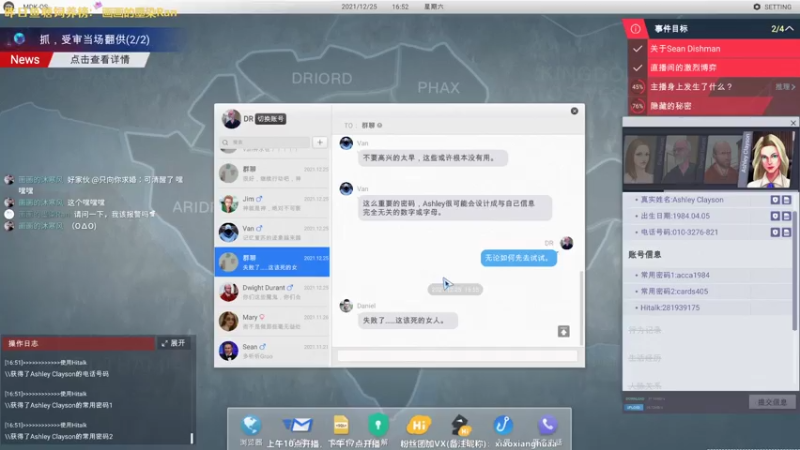Viewport: 800px width, 450px height.
Task: Click the plus icon beside chat search
Action: click(320, 142)
